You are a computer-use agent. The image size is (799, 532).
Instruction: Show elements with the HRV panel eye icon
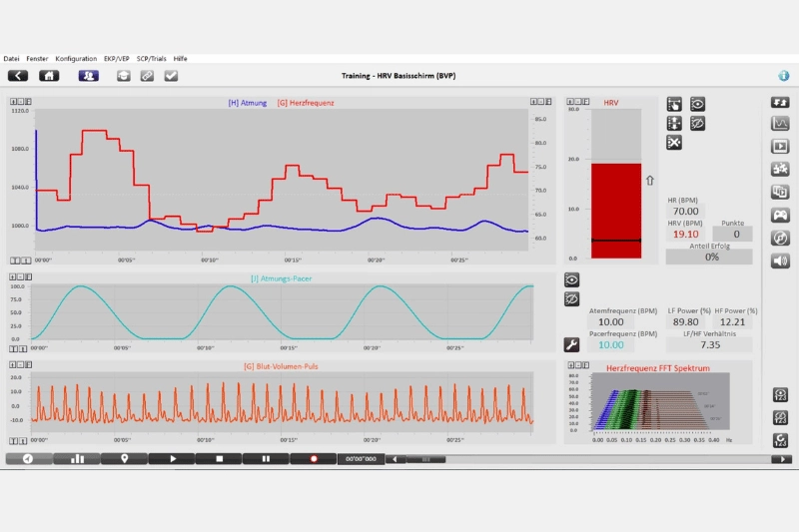coord(697,105)
